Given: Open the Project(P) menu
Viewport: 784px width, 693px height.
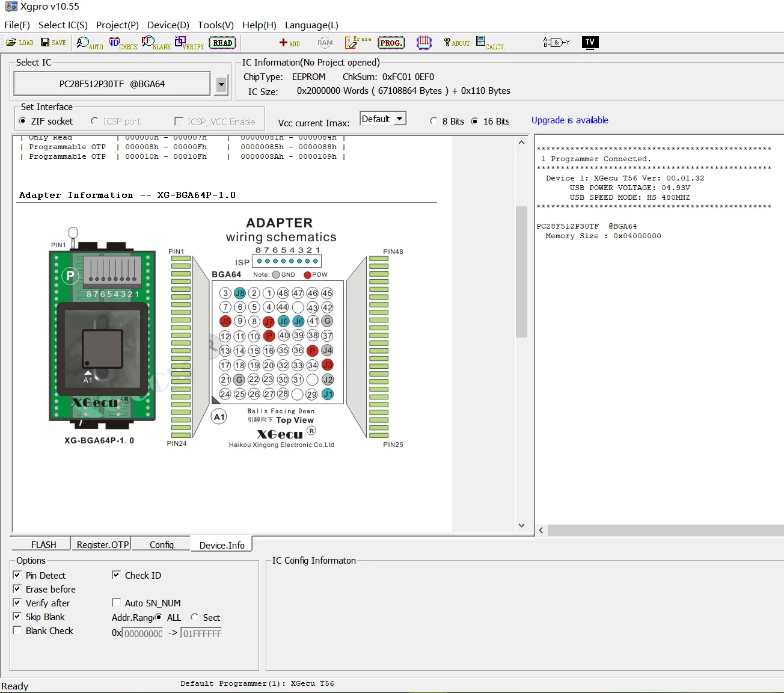Looking at the screenshot, I should click(117, 25).
